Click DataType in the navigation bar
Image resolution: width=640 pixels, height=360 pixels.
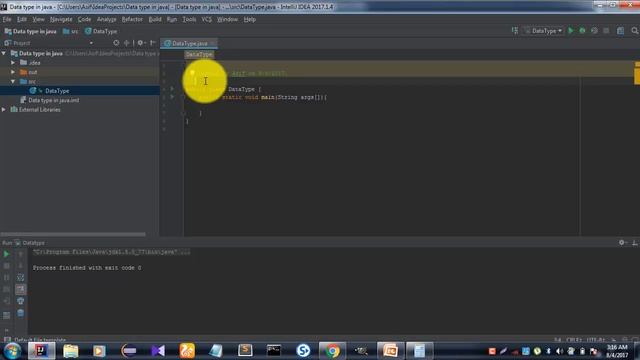pos(101,31)
